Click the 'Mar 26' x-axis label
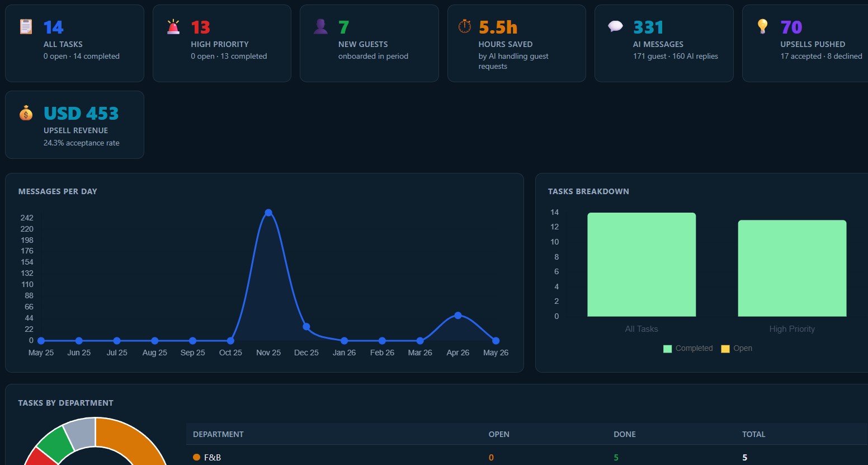This screenshot has width=868, height=465. click(x=420, y=353)
